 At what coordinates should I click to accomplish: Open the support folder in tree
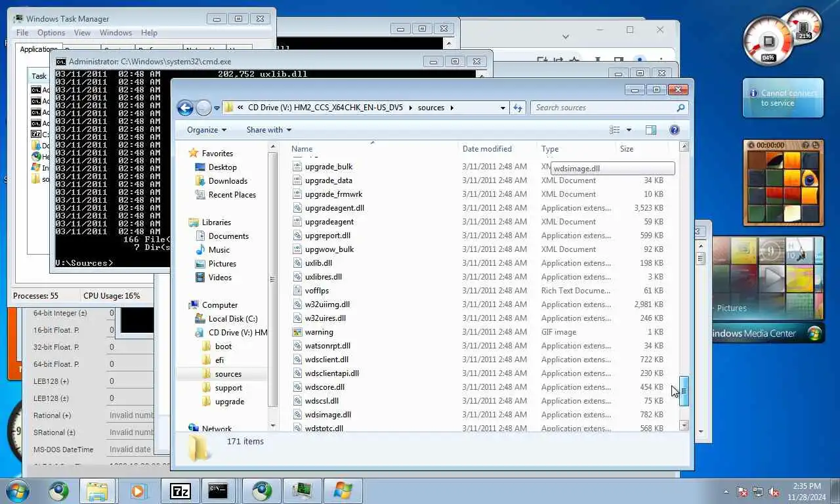tap(228, 387)
